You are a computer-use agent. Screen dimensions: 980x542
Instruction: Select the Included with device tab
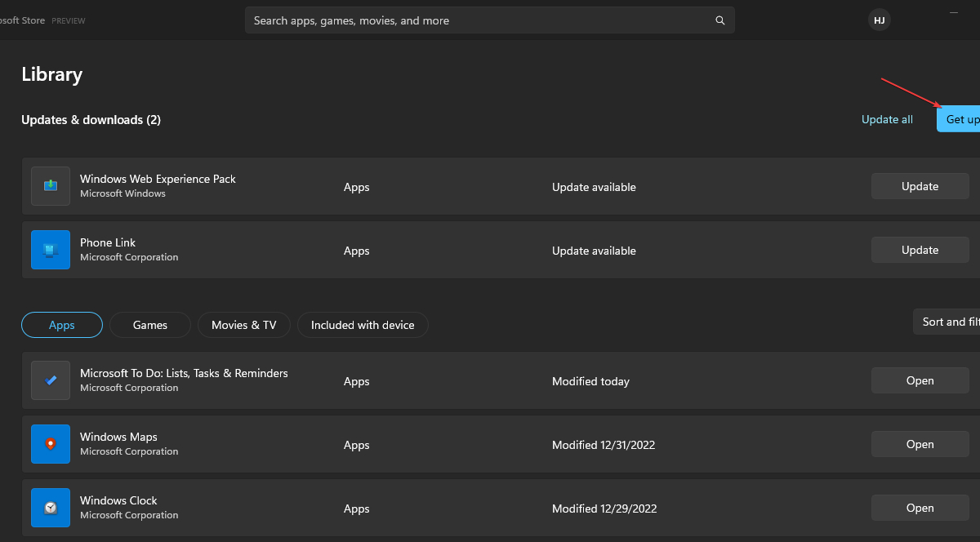point(363,324)
